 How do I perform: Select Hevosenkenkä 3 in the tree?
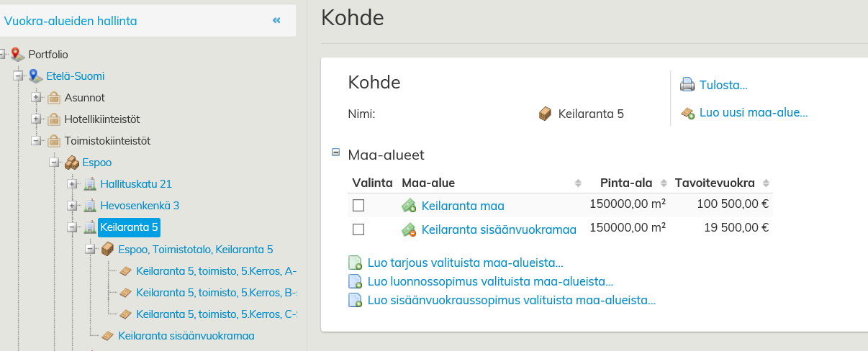(x=140, y=206)
